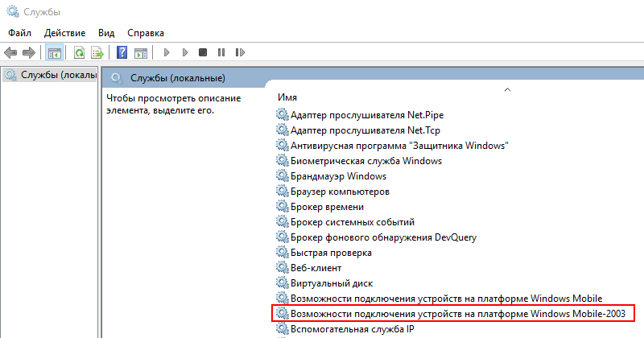
Task: Click the Forward arrow in the toolbar
Action: click(29, 52)
